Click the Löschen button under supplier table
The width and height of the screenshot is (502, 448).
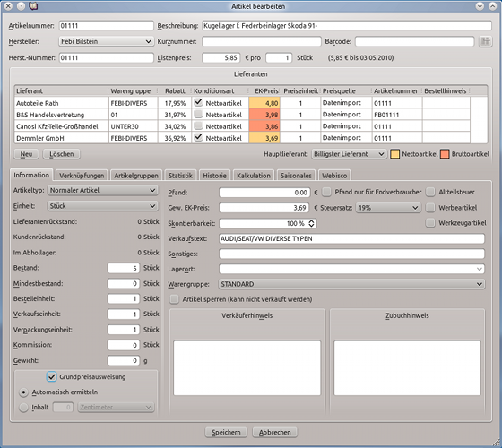coord(62,154)
